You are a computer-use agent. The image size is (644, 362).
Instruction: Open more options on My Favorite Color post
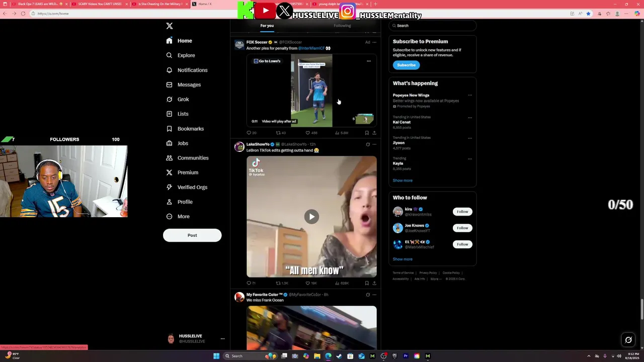(x=374, y=295)
